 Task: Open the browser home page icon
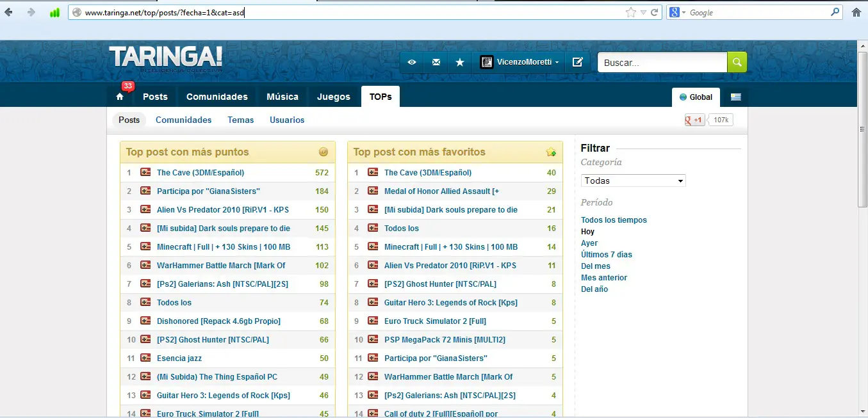856,12
